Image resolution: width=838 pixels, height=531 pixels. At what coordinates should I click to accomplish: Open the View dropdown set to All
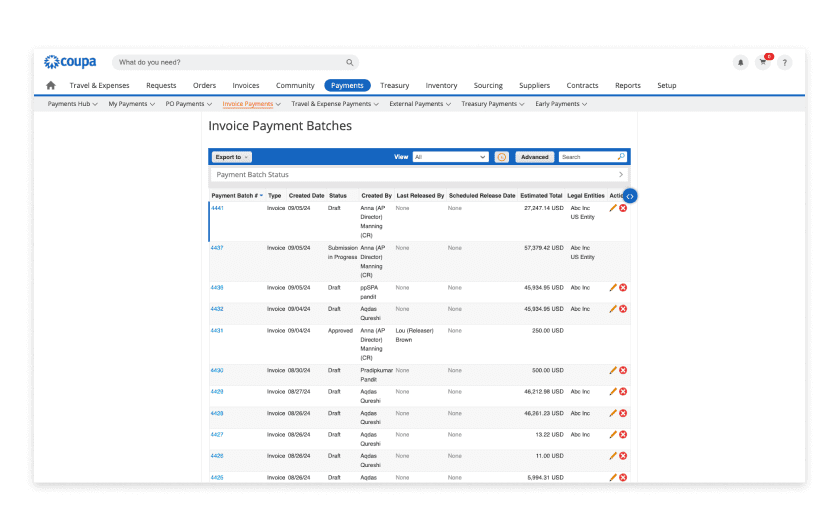[450, 157]
